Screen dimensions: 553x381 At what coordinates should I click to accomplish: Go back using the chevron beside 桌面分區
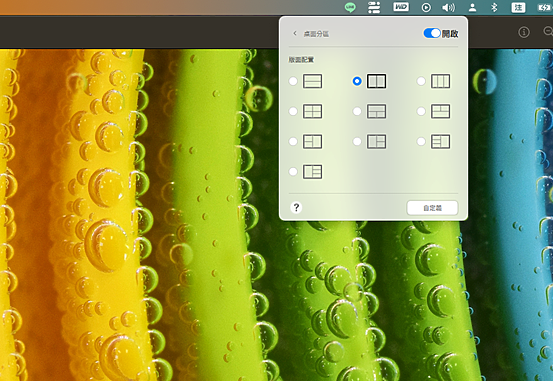(295, 34)
